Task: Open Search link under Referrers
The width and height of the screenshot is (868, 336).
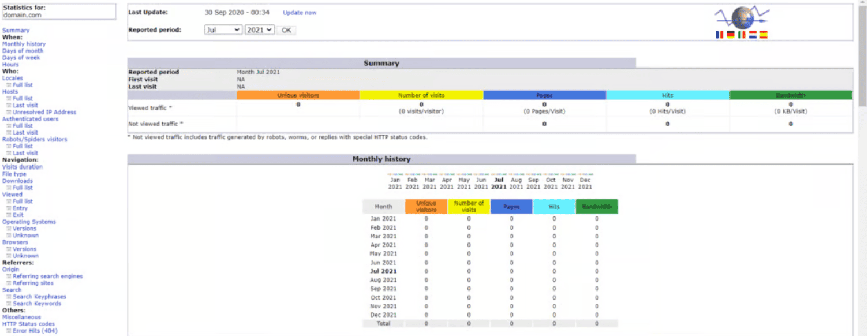Action: [12, 290]
